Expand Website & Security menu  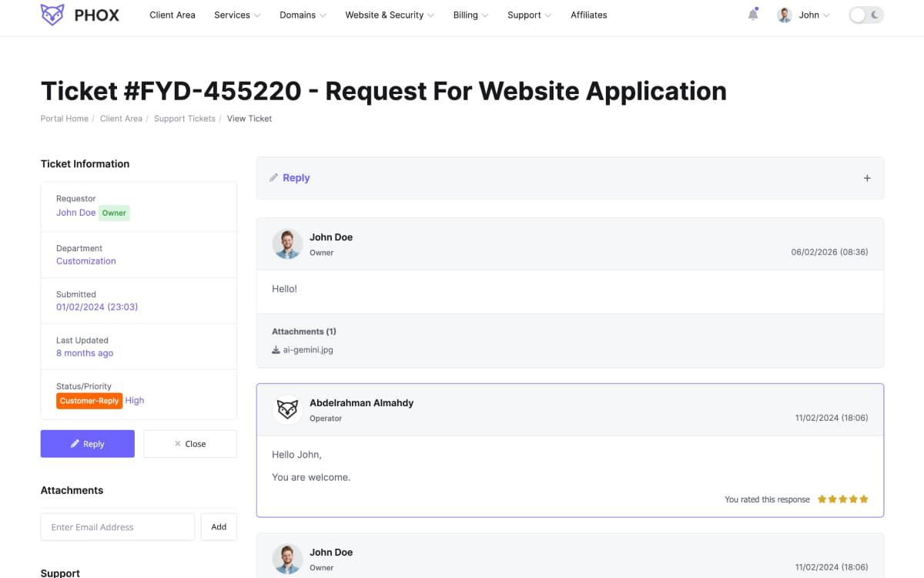(390, 15)
